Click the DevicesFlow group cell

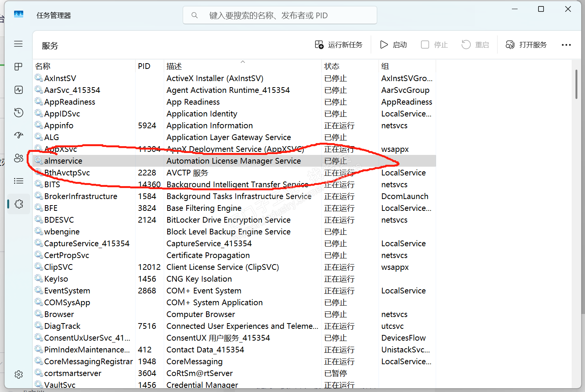coord(403,338)
